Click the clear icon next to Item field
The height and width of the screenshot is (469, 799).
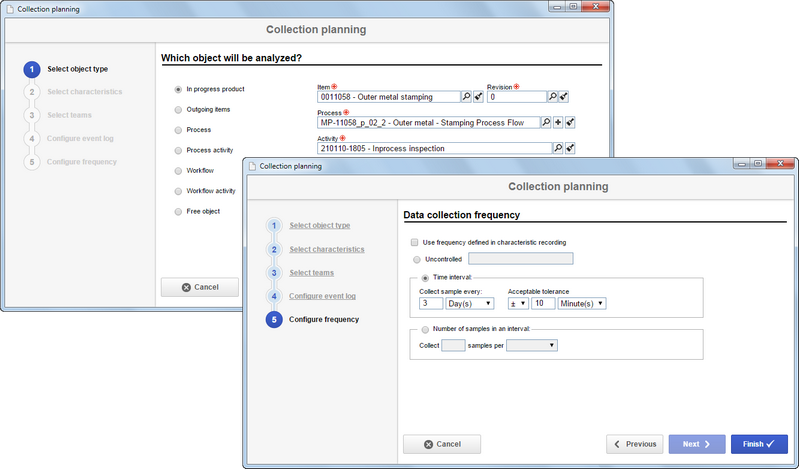(x=478, y=97)
